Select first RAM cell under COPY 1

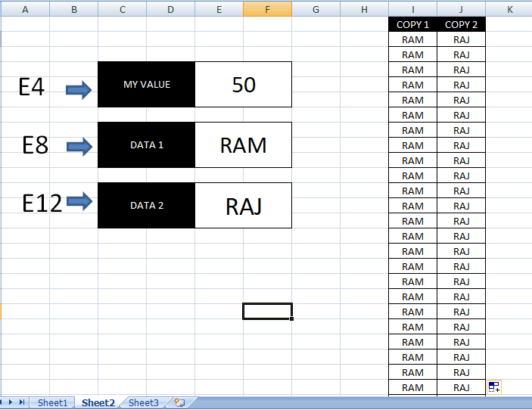[413, 39]
